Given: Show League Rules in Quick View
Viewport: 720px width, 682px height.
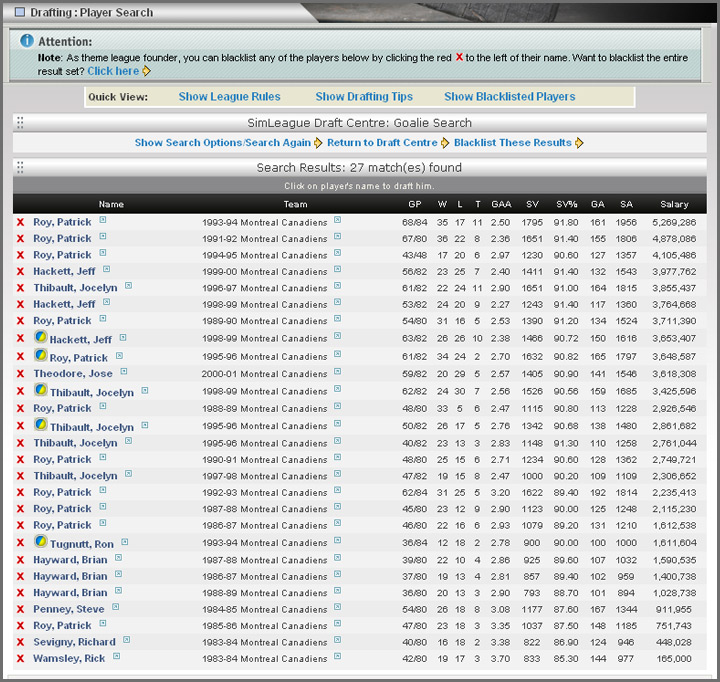Looking at the screenshot, I should 229,97.
